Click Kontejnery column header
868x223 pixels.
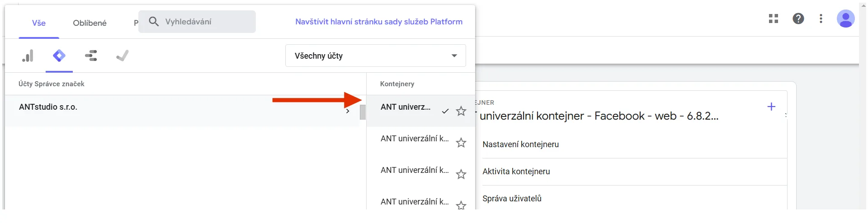pos(397,84)
